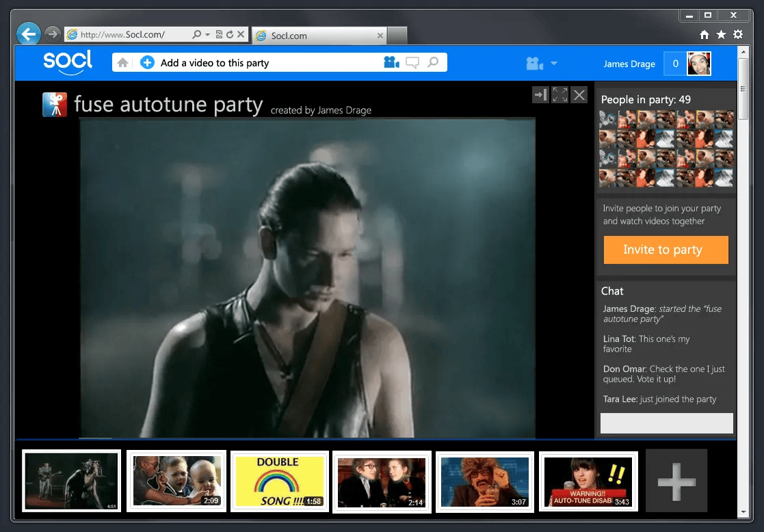This screenshot has width=764, height=532.
Task: Click the page vertical scrollbar thumb
Action: (743, 89)
